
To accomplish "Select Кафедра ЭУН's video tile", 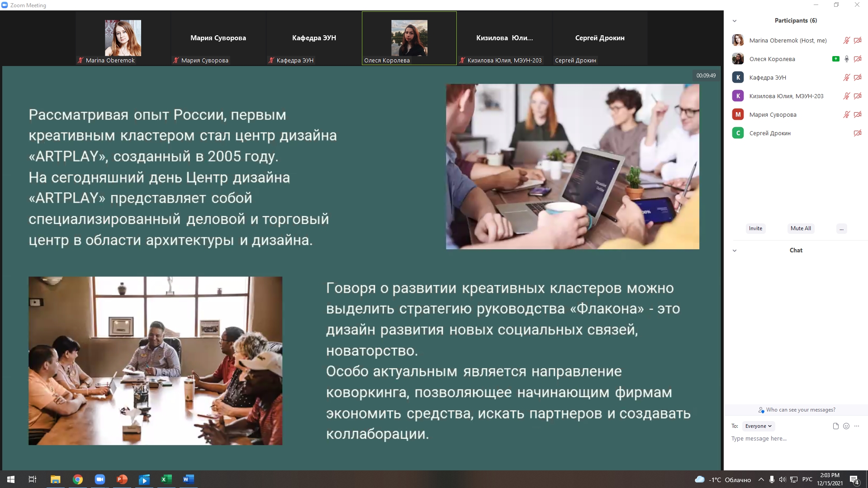I will [x=314, y=38].
